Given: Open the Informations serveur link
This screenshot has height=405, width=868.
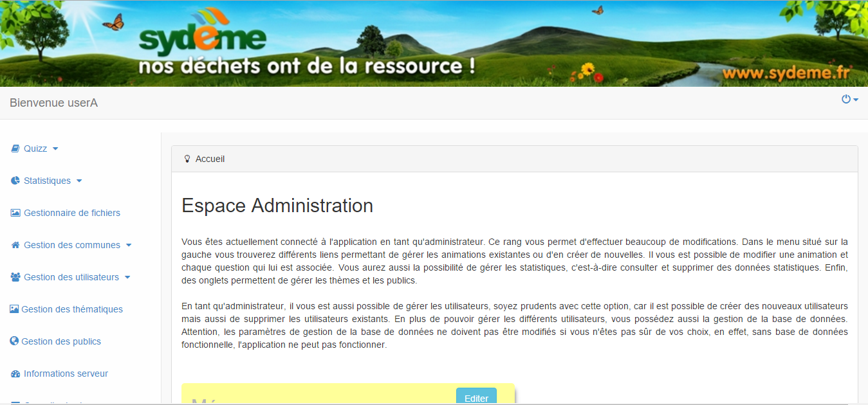Looking at the screenshot, I should 66,373.
